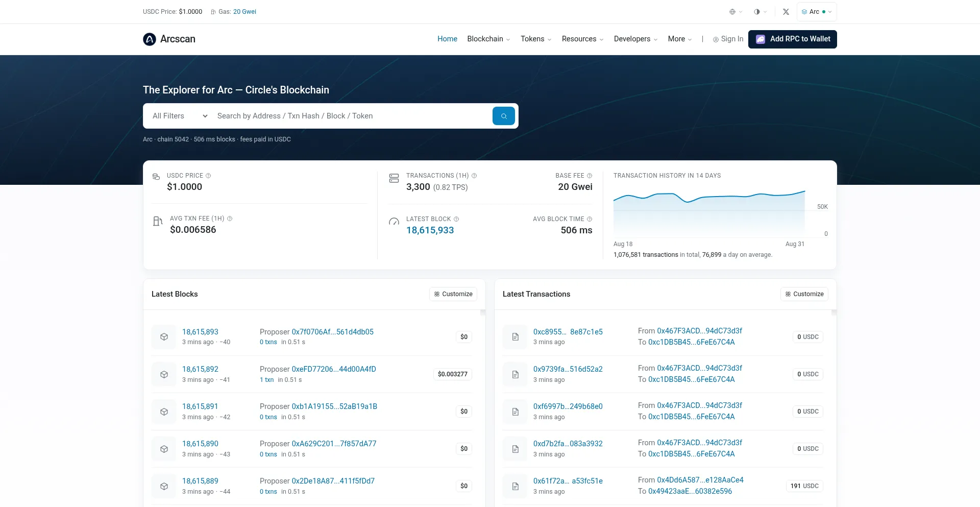This screenshot has width=980, height=507.
Task: Click the document icon for transaction 0xc8955...8e87c1e5
Action: (515, 337)
